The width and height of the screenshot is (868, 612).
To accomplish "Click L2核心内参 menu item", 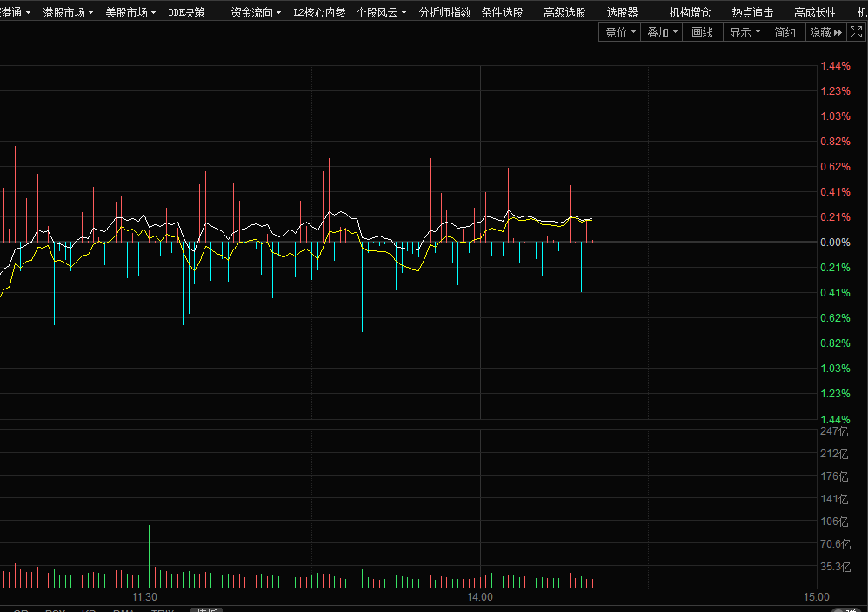I will click(319, 12).
